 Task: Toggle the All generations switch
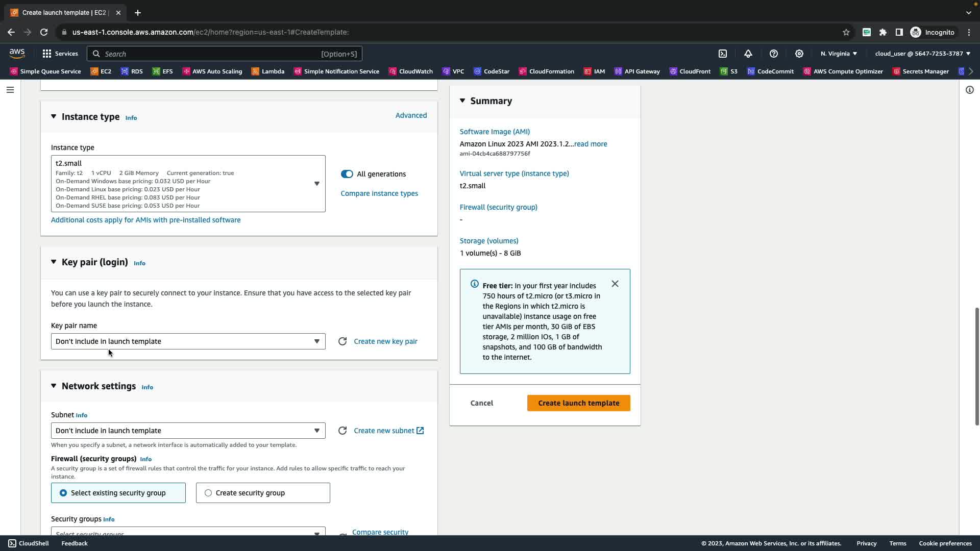(347, 174)
